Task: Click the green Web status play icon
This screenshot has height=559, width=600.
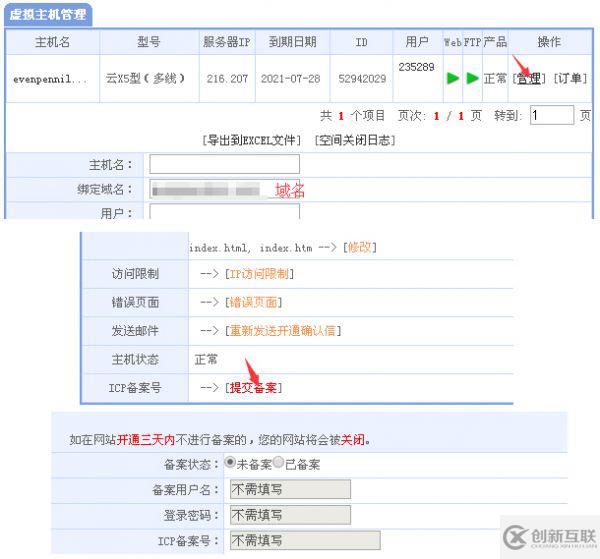Action: (x=453, y=78)
